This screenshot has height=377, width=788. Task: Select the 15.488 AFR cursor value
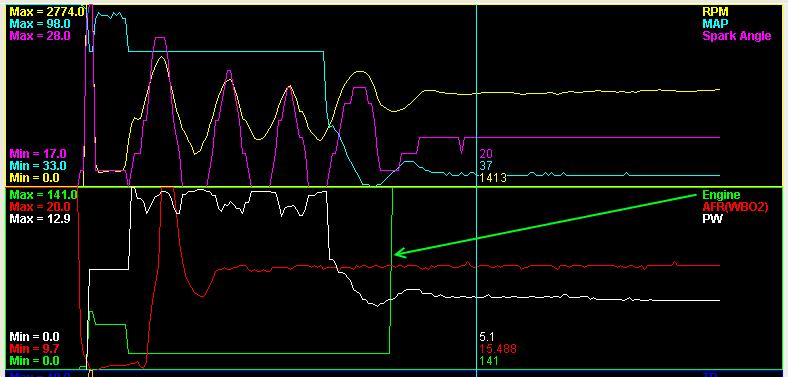(x=498, y=349)
